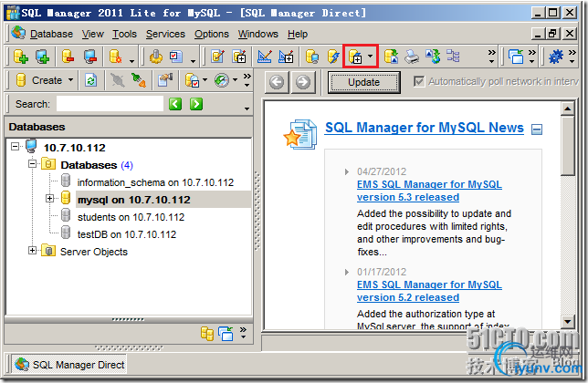Click green next search result arrow
The width and height of the screenshot is (588, 383).
coord(196,104)
